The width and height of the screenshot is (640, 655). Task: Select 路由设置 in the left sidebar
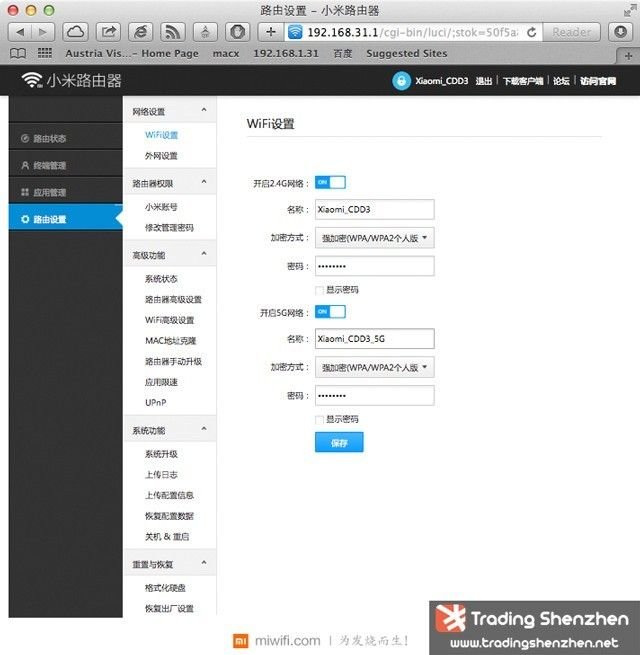(x=66, y=219)
